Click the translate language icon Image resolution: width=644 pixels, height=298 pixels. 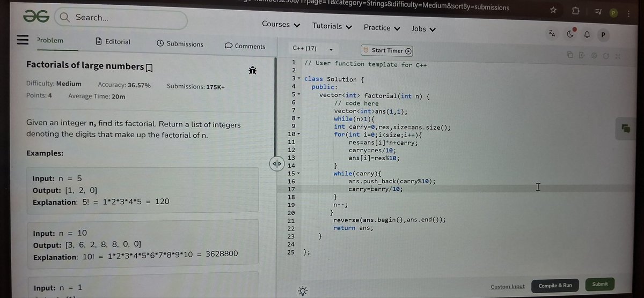tap(552, 34)
